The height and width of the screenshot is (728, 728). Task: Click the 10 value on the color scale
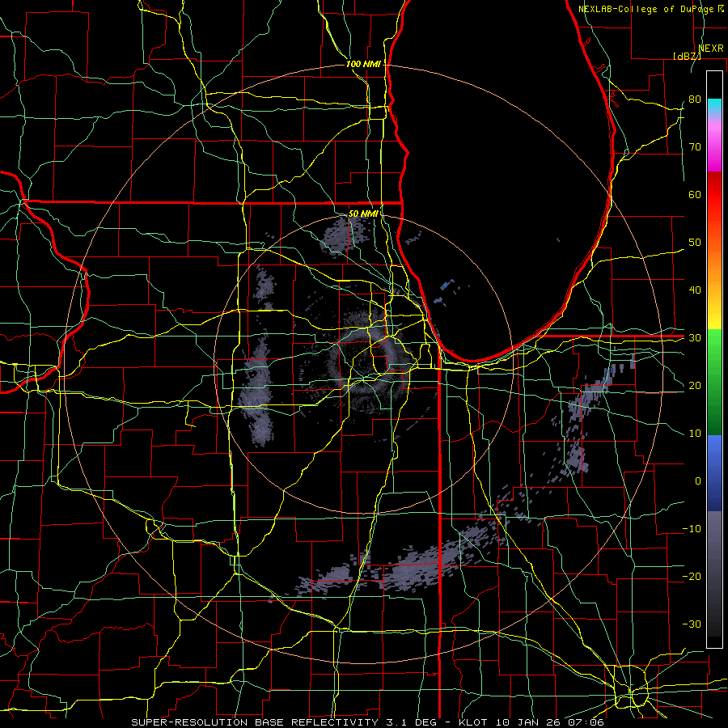pyautogui.click(x=695, y=434)
